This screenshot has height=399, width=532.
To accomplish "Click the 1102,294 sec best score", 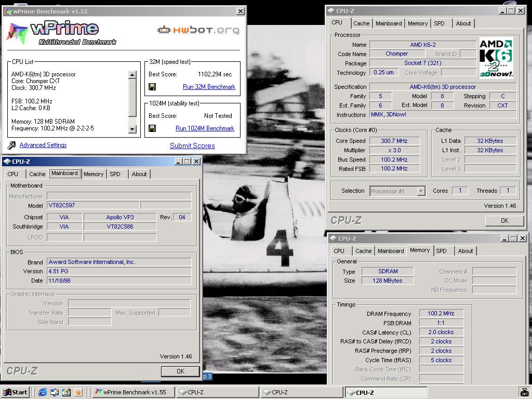I will point(215,74).
